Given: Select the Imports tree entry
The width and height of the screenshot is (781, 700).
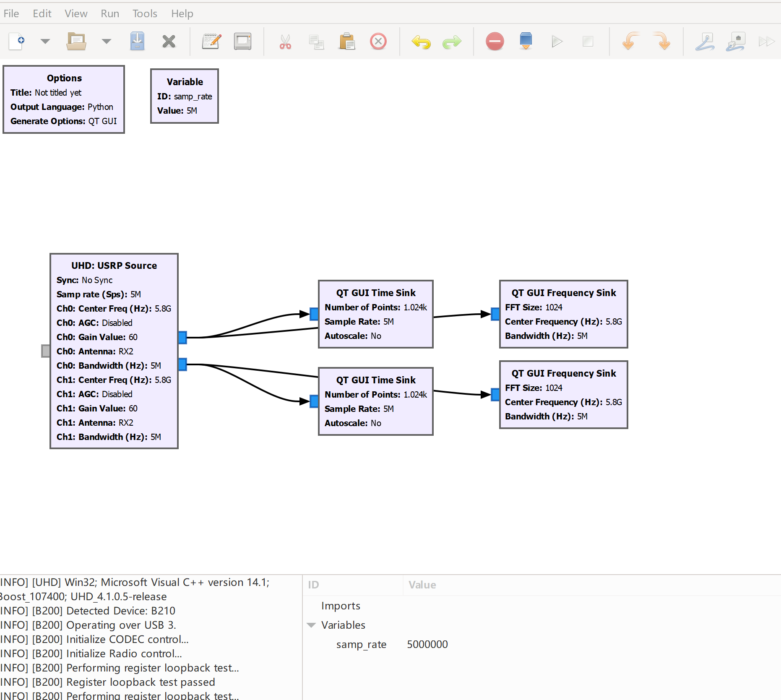Looking at the screenshot, I should point(341,606).
